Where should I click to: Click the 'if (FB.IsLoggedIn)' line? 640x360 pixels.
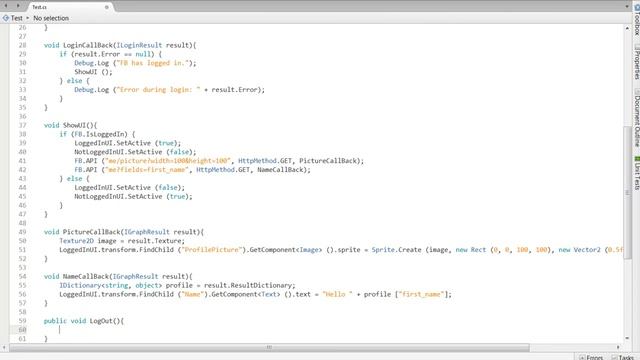97,134
